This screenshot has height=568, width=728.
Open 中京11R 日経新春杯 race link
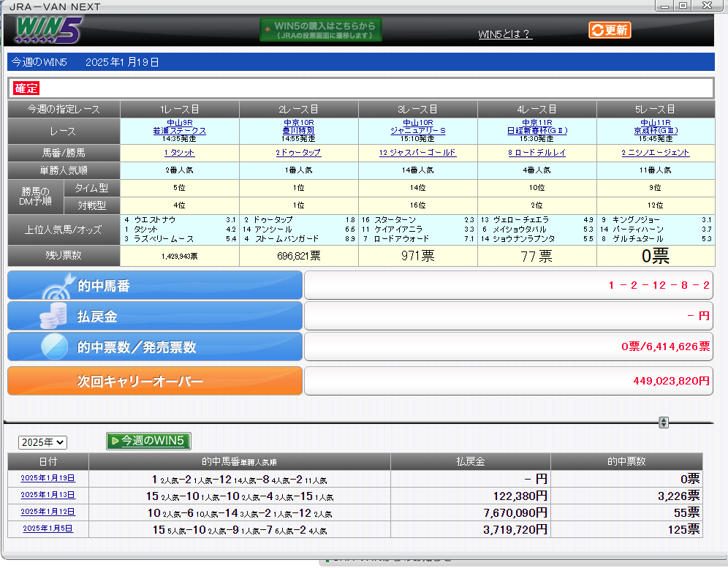[x=536, y=127]
